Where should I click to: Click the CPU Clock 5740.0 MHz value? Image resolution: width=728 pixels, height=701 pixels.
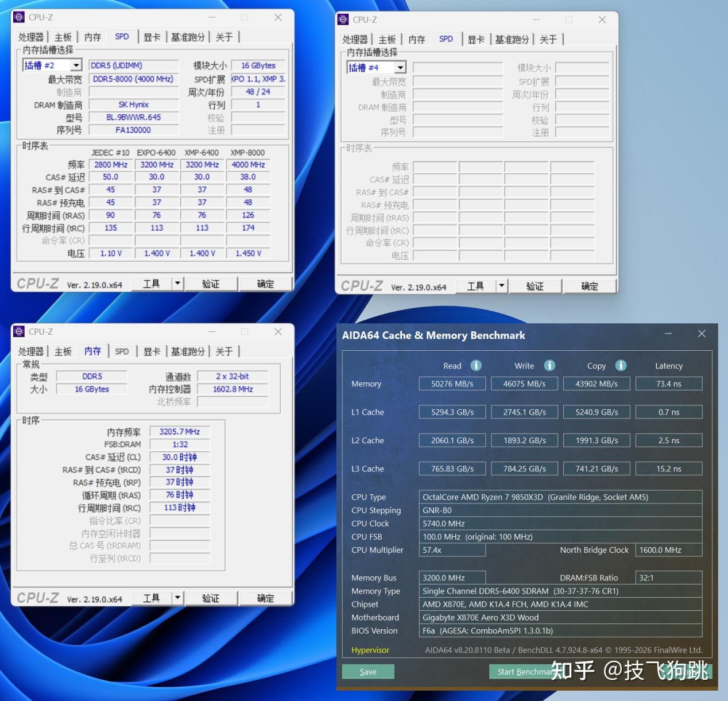[x=560, y=524]
